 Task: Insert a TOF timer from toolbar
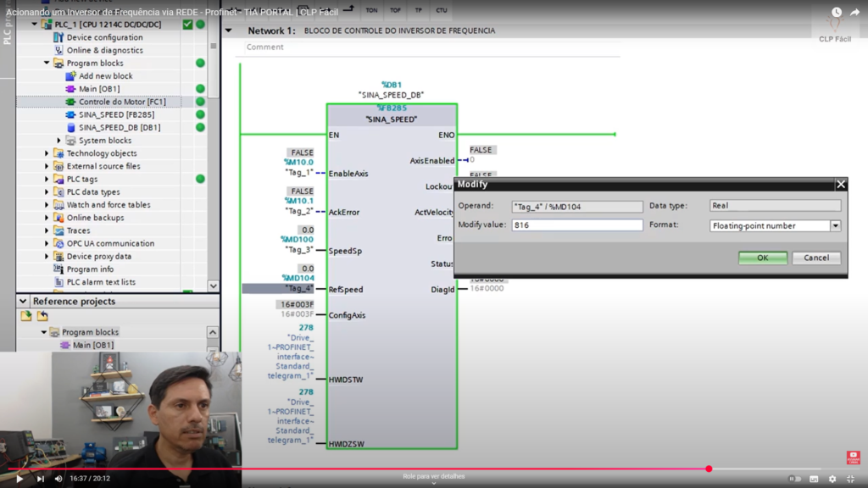395,10
